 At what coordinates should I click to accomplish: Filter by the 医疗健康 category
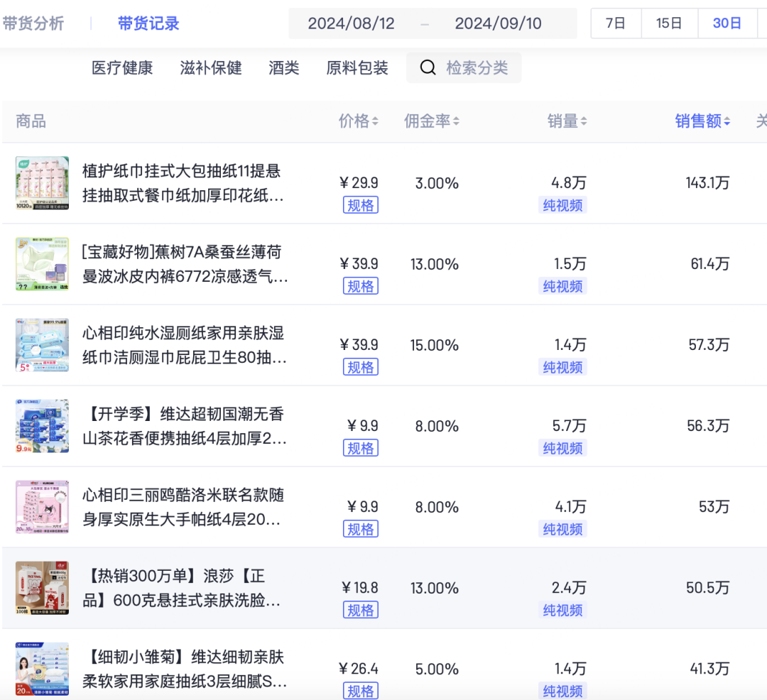[x=122, y=67]
